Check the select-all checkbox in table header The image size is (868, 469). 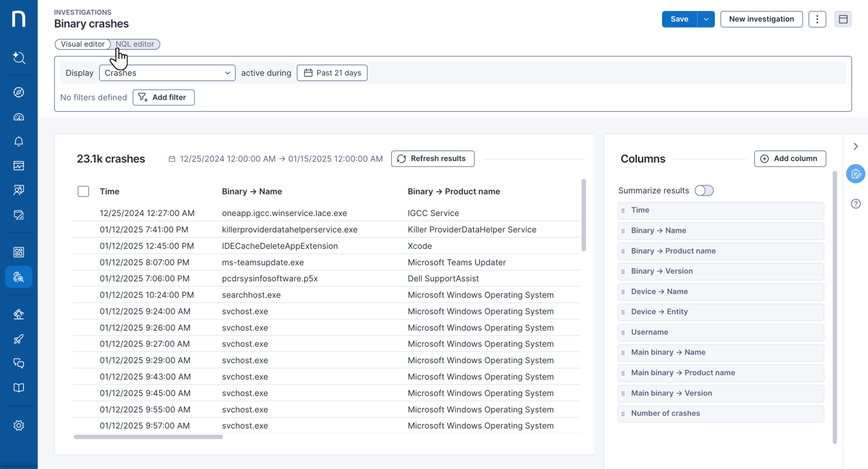tap(83, 192)
